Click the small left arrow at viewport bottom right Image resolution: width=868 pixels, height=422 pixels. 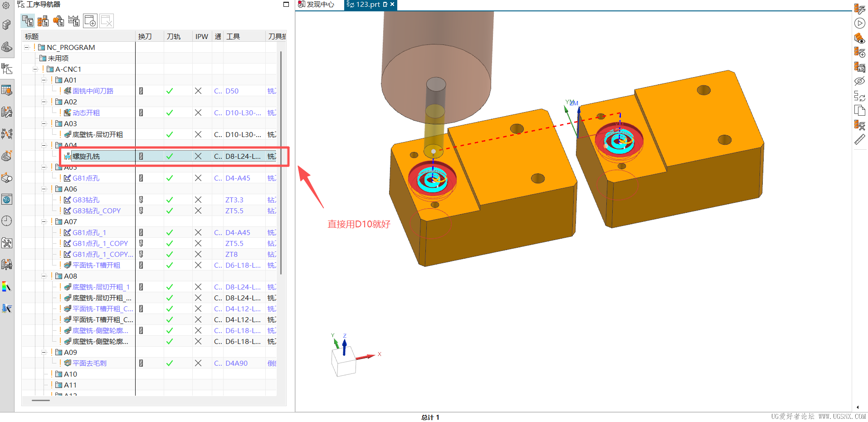click(857, 407)
